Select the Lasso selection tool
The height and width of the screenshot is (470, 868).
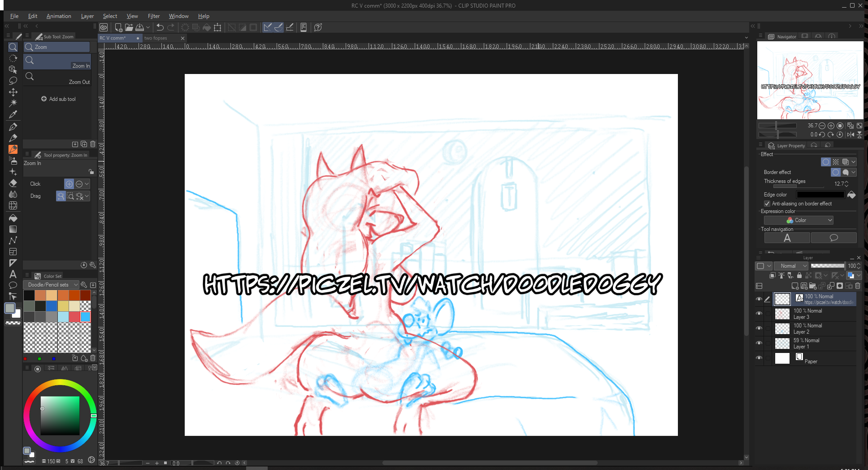coord(13,81)
